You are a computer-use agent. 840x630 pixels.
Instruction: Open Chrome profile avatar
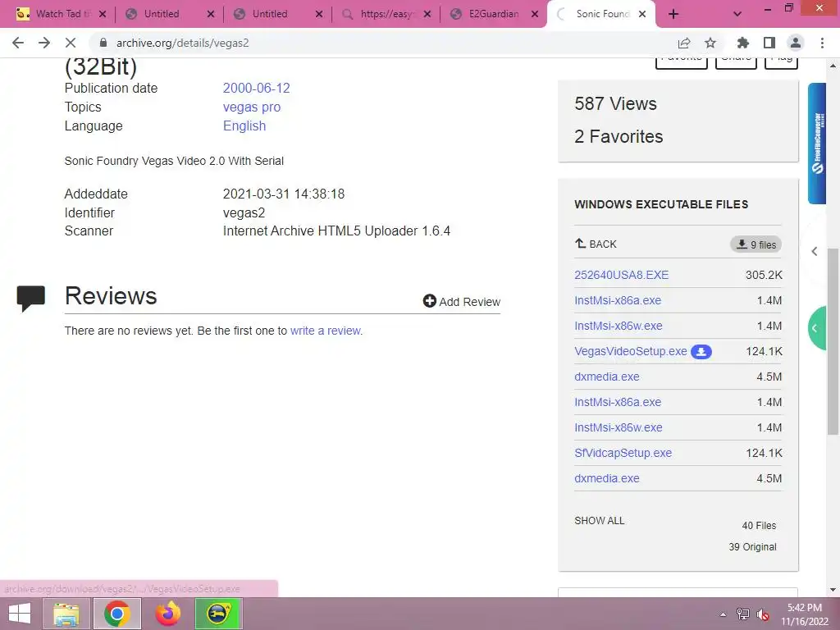pyautogui.click(x=796, y=43)
